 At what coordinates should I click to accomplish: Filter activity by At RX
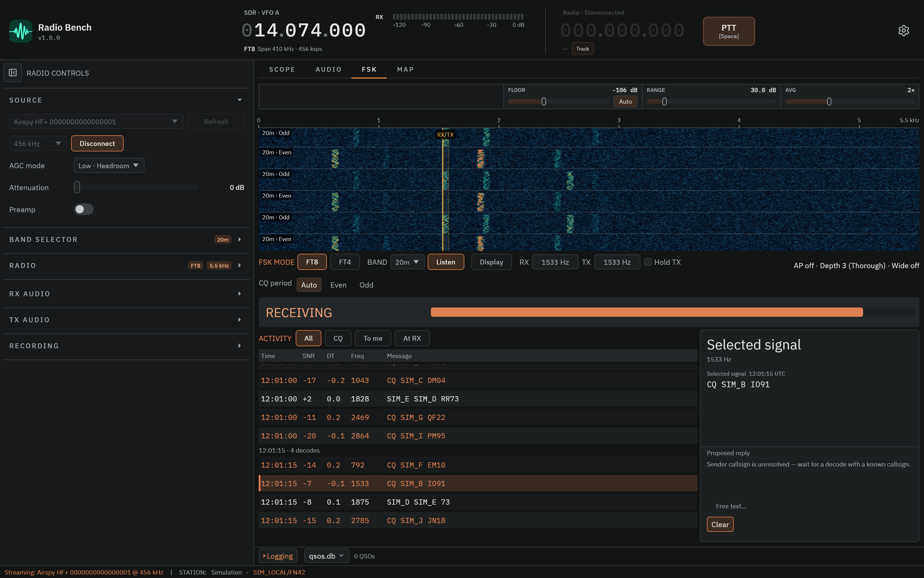[x=412, y=338]
